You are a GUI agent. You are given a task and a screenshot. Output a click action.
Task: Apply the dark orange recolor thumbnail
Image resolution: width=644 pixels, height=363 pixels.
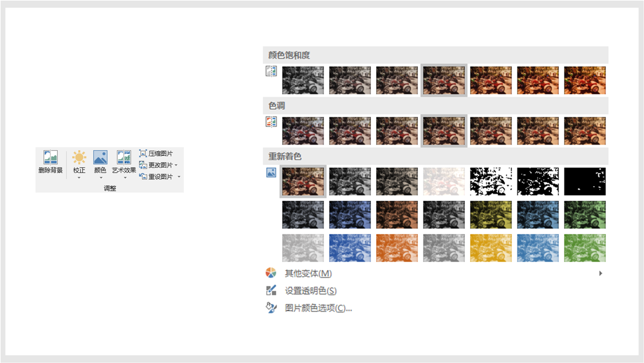point(397,214)
